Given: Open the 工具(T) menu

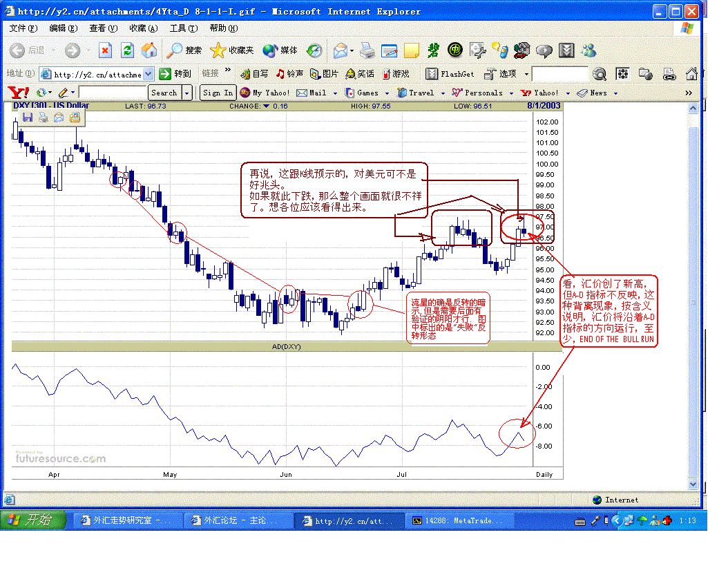Looking at the screenshot, I should pos(184,28).
